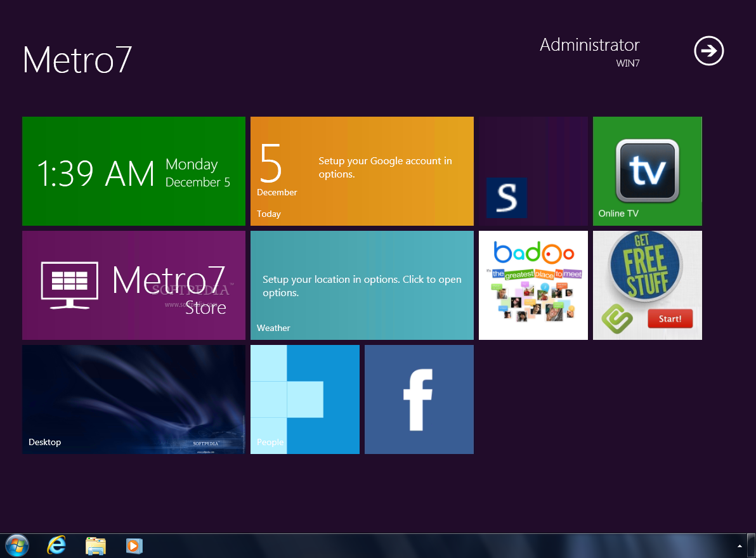Click the green clock tile showing 1:39 AM
756x558 pixels.
[134, 171]
